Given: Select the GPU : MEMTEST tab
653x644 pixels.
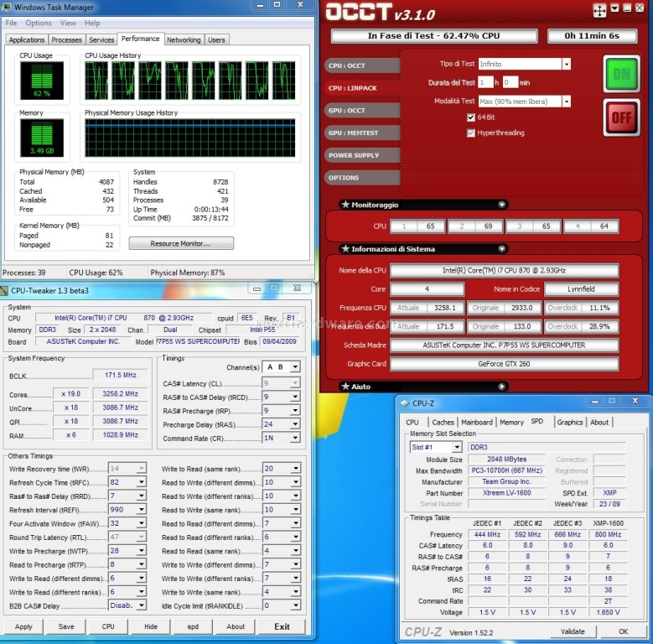Looking at the screenshot, I should [361, 132].
